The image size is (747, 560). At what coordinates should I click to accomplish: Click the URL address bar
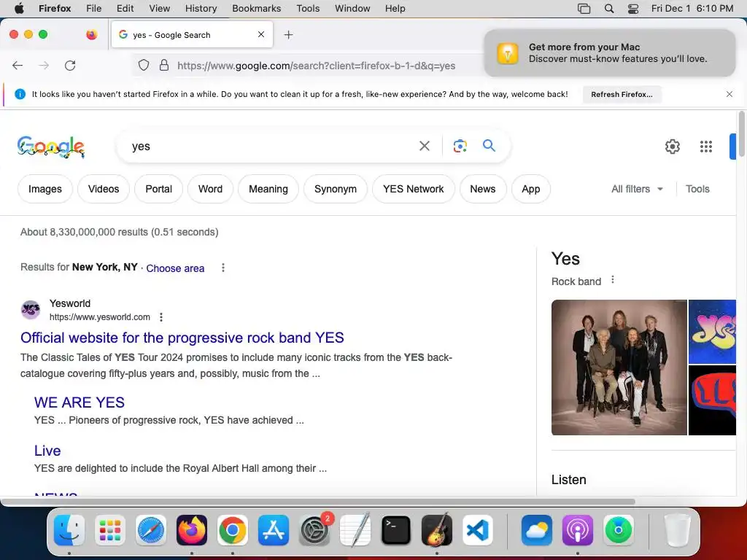pos(316,66)
